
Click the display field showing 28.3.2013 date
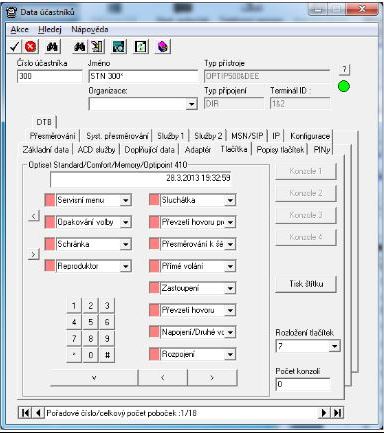[141, 178]
